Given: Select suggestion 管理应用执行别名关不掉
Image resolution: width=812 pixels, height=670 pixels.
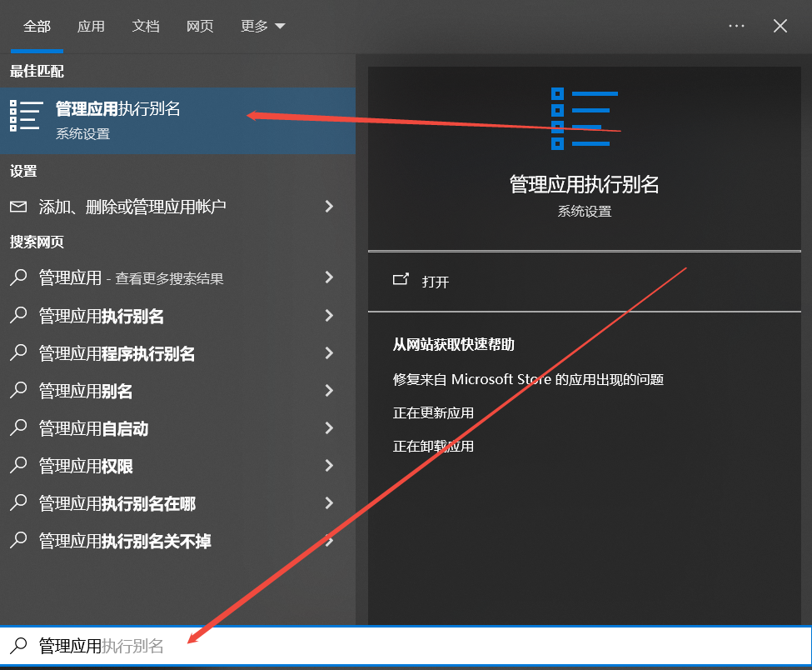Looking at the screenshot, I should click(177, 541).
